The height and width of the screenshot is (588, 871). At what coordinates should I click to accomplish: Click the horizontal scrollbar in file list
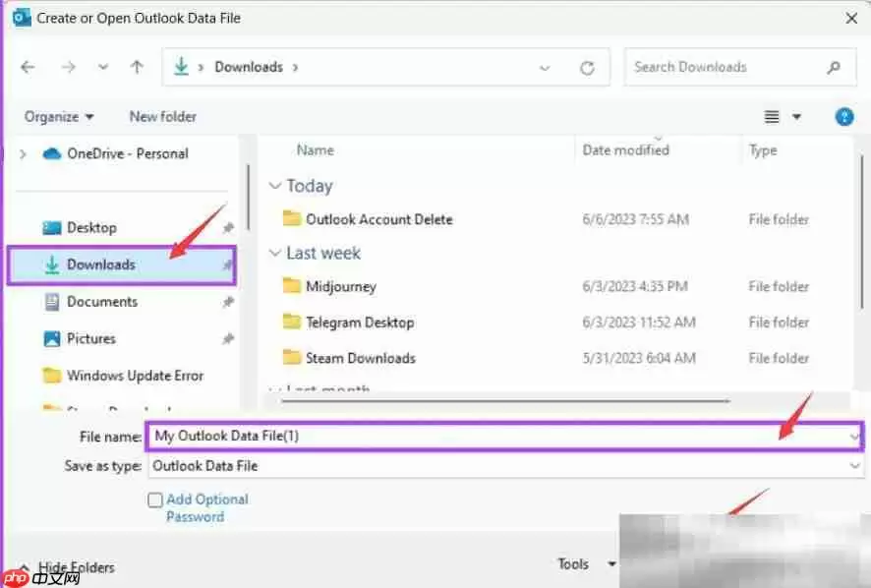pyautogui.click(x=506, y=400)
